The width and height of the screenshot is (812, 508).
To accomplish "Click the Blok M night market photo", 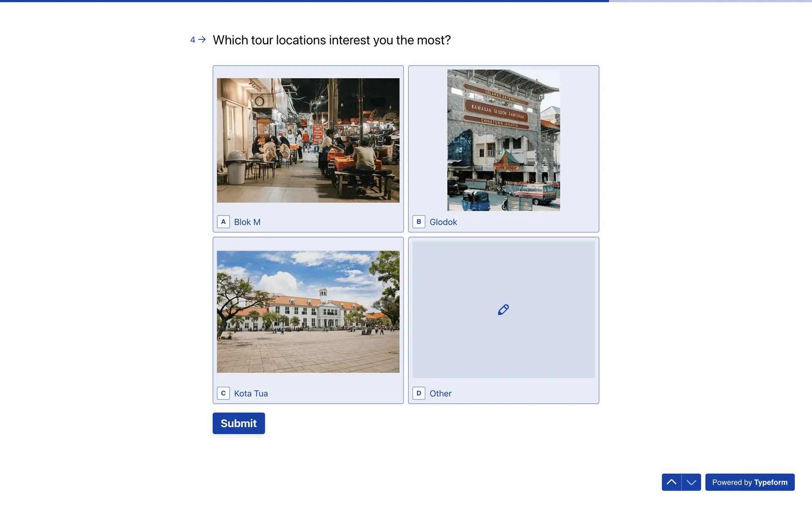I will click(x=308, y=140).
